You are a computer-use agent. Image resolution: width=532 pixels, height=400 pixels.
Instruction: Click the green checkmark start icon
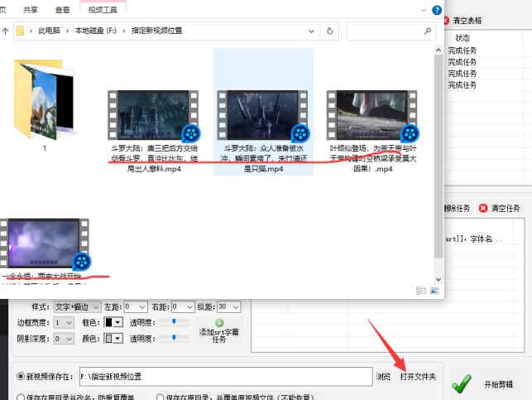coord(462,383)
